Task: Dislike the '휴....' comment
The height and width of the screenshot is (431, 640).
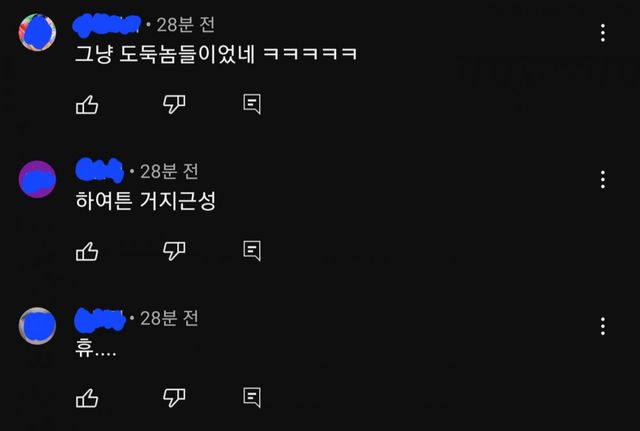Action: (x=174, y=398)
